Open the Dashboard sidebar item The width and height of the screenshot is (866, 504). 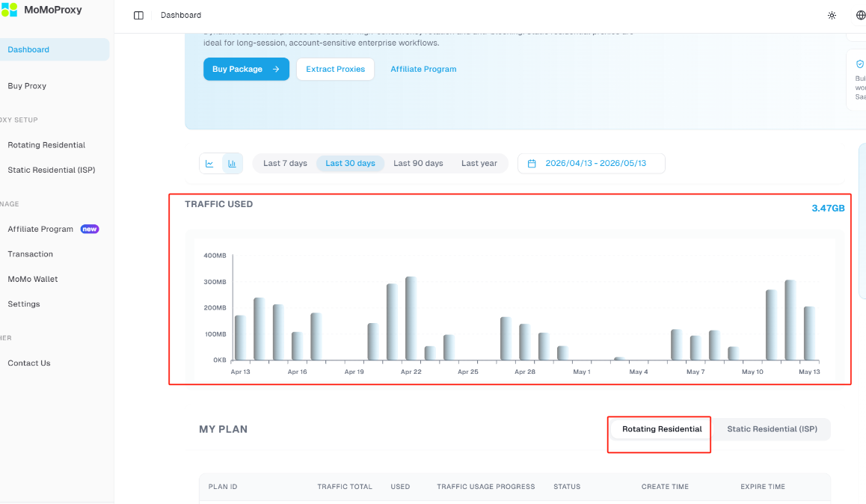point(55,49)
